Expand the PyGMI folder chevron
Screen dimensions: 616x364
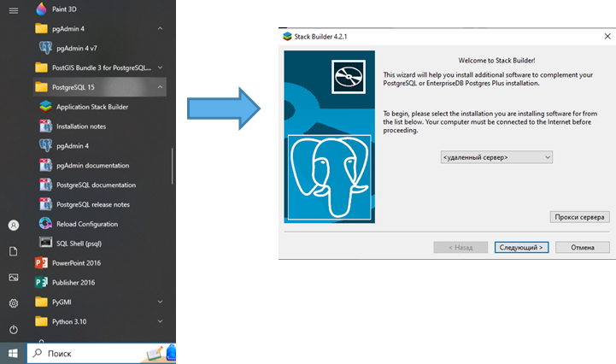point(160,302)
